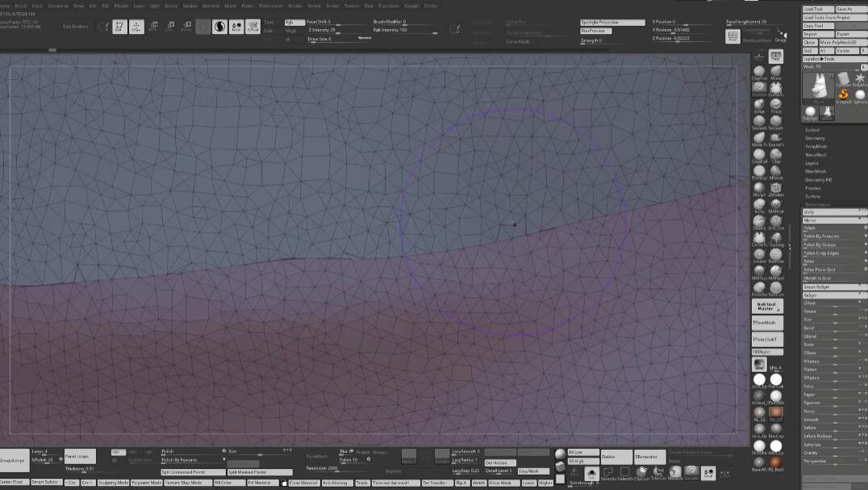Select the Sphere3D tool icon
The image size is (868, 490).
(x=860, y=95)
